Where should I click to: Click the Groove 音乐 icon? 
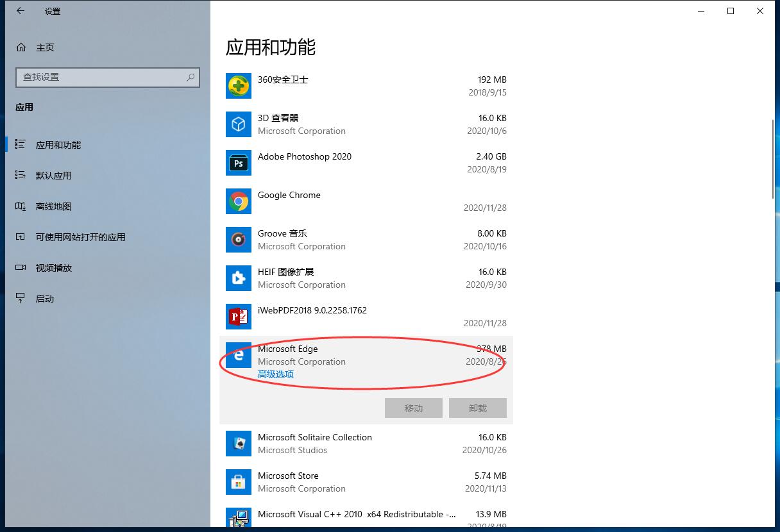pos(239,240)
